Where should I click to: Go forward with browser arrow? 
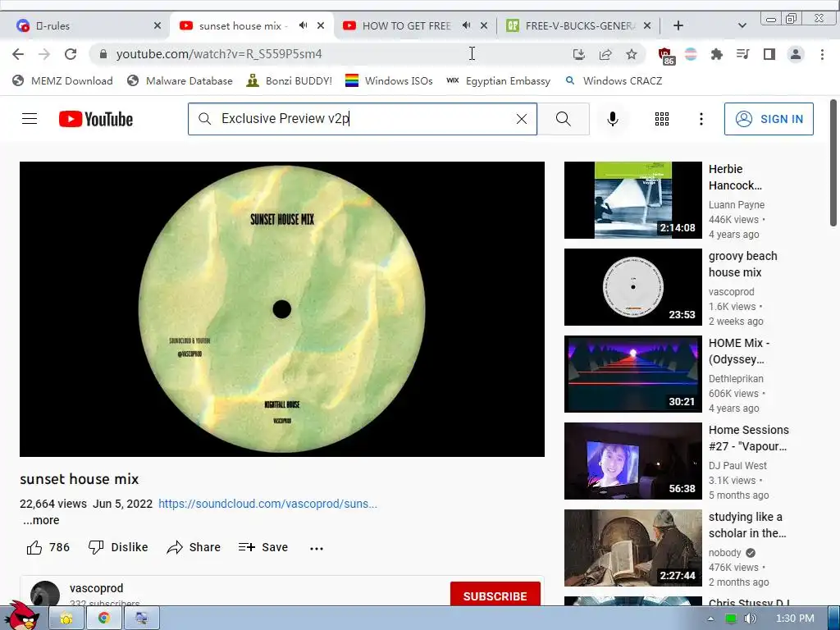point(44,54)
